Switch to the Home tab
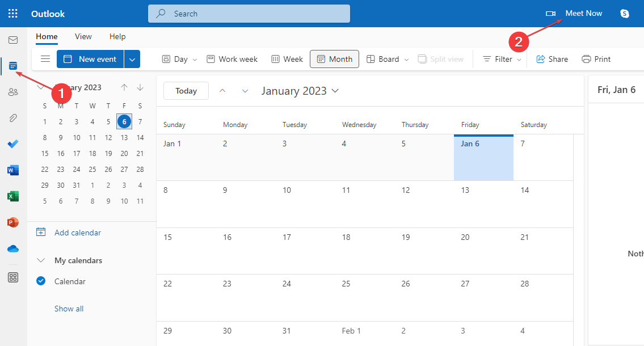The image size is (644, 346). 47,36
